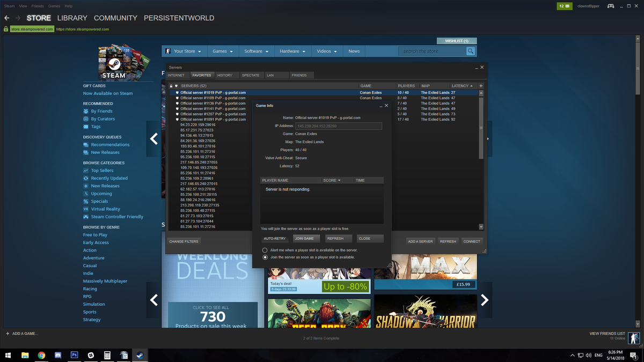Click the VAC shield column header icon

click(177, 86)
